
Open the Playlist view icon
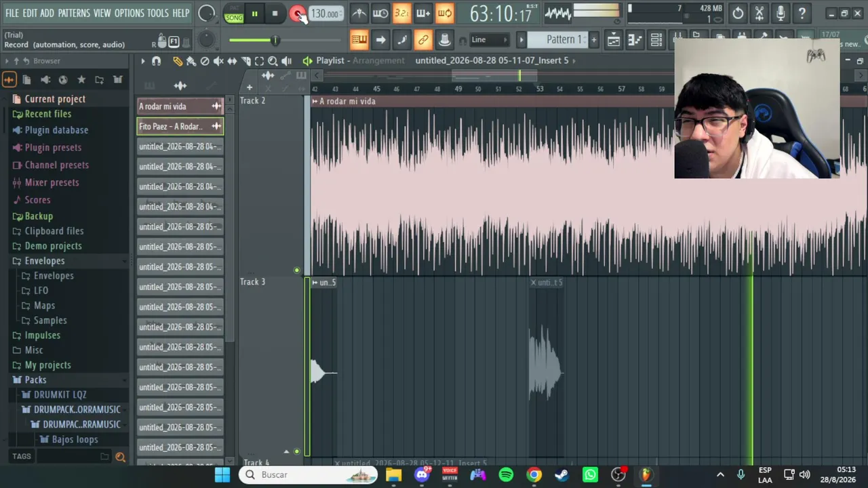click(613, 40)
